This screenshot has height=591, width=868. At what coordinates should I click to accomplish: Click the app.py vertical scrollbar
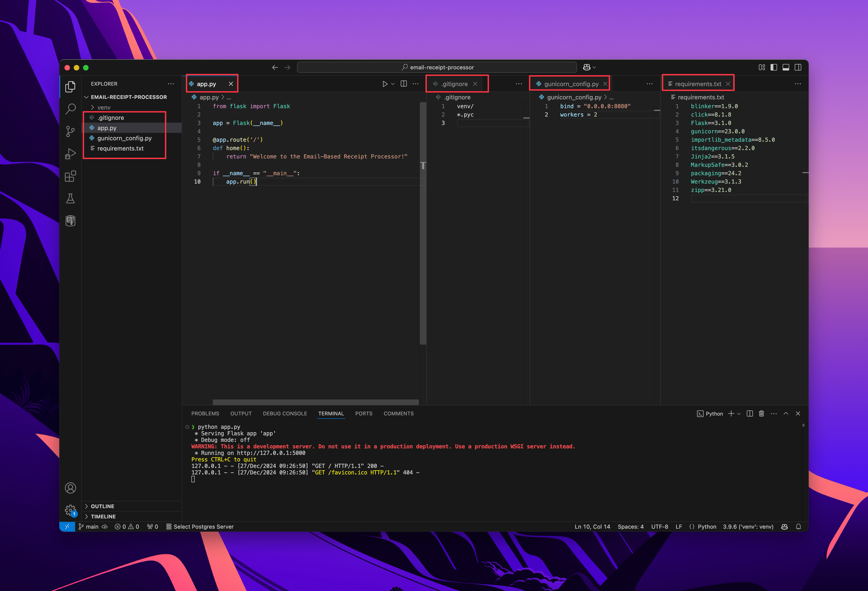point(423,223)
